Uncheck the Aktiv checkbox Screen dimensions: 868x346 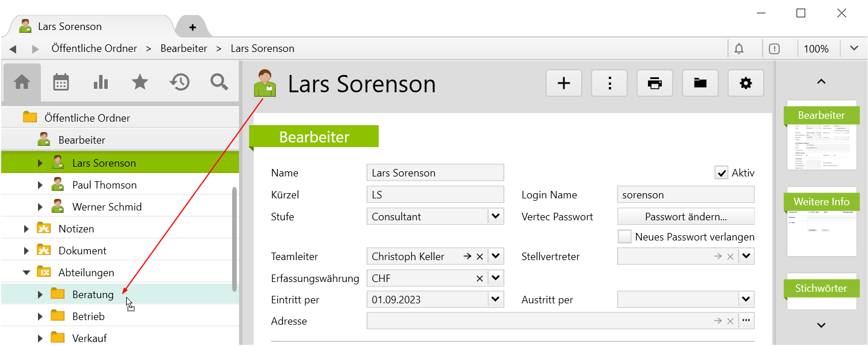pyautogui.click(x=721, y=173)
